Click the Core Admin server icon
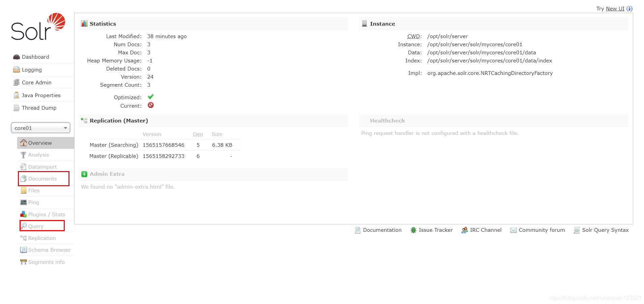 pyautogui.click(x=16, y=82)
